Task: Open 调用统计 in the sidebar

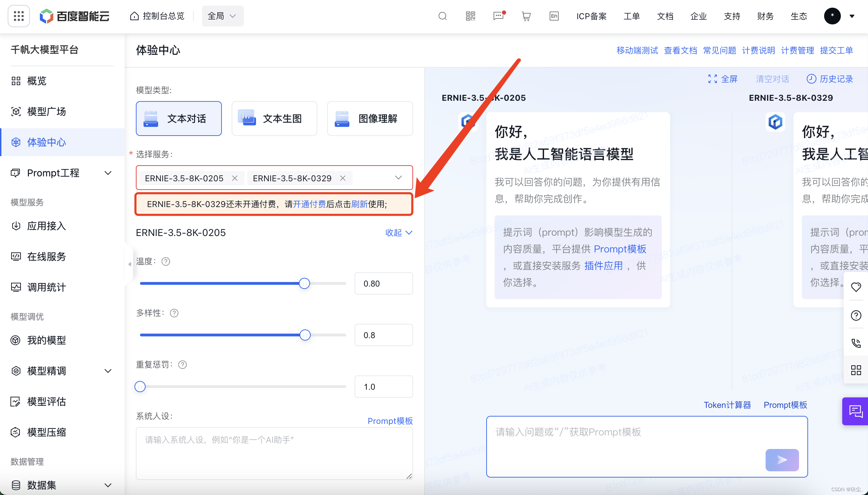Action: tap(46, 287)
